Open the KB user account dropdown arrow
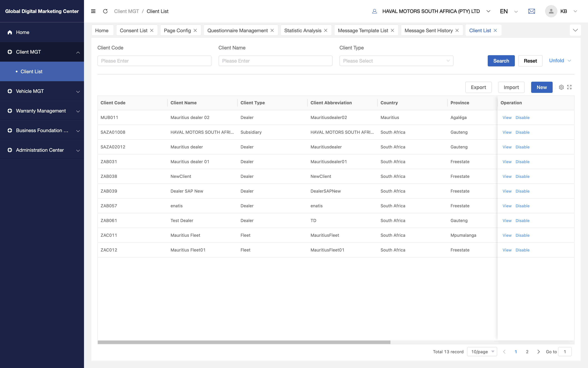This screenshot has width=588, height=368. click(575, 11)
